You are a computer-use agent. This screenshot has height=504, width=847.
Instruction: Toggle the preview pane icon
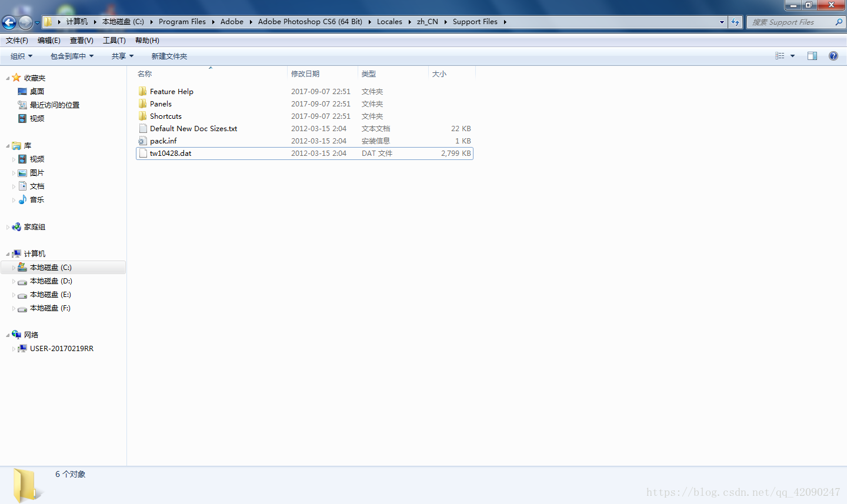tap(812, 56)
